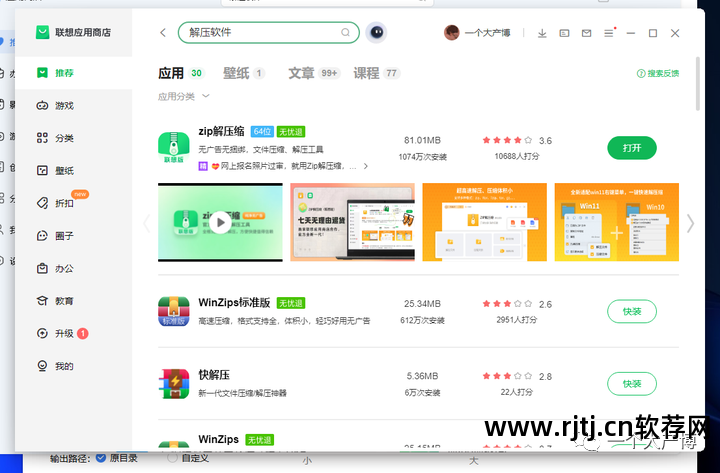Click the 10688人打分 text
720x473 pixels.
click(517, 156)
